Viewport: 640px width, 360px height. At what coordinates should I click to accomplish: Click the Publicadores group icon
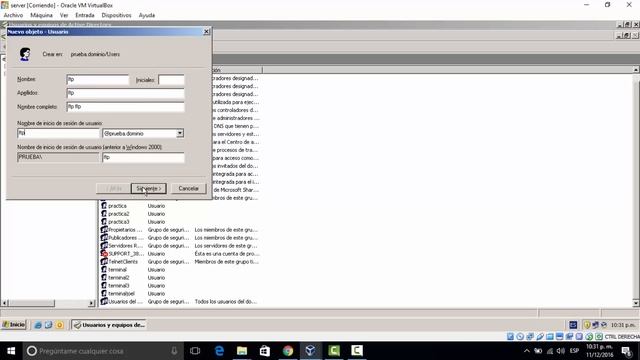point(104,238)
